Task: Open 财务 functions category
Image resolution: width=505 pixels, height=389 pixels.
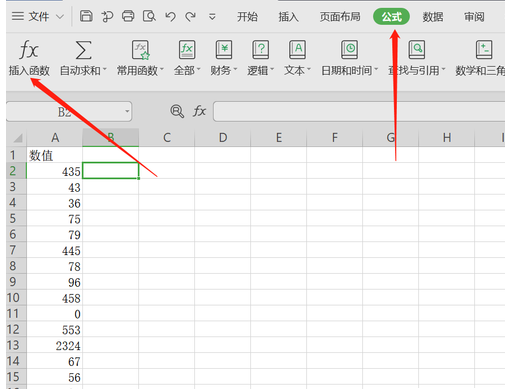Action: tap(224, 58)
